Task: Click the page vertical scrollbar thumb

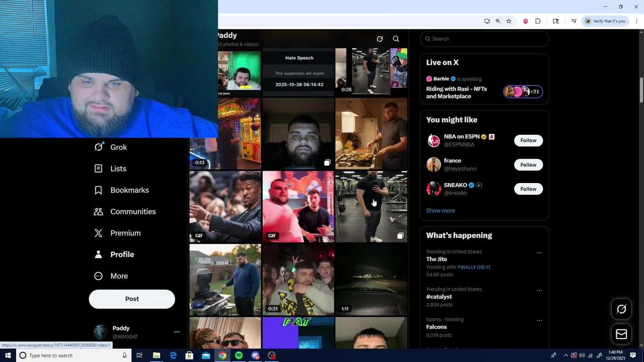Action: click(x=641, y=90)
